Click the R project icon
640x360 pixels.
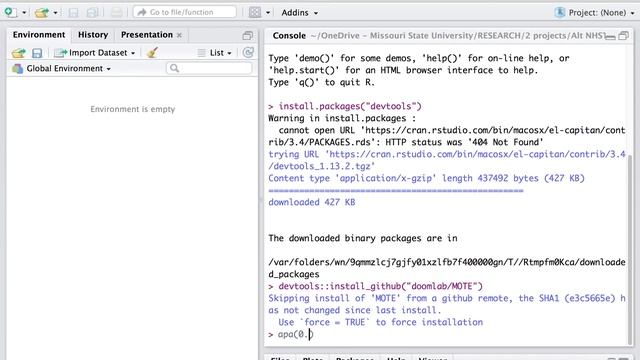[x=560, y=13]
